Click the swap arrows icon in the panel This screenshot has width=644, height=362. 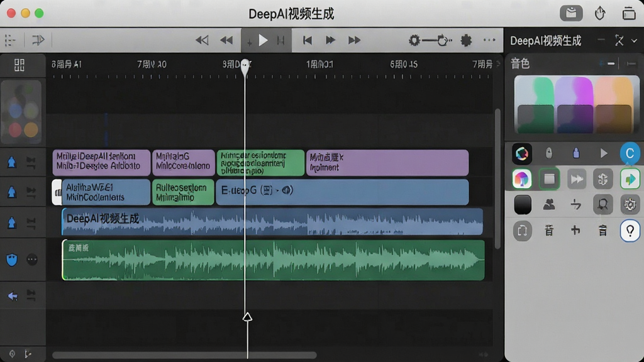pyautogui.click(x=576, y=204)
